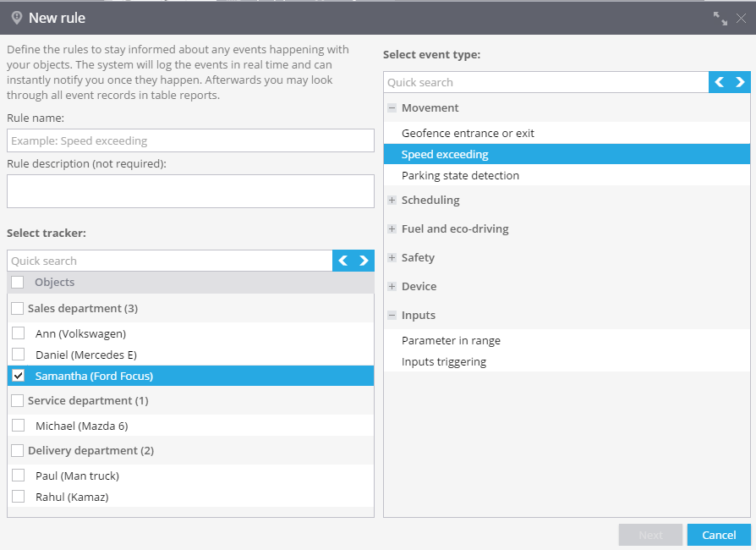Expand the Safety event group
The image size is (756, 550).
(x=392, y=257)
